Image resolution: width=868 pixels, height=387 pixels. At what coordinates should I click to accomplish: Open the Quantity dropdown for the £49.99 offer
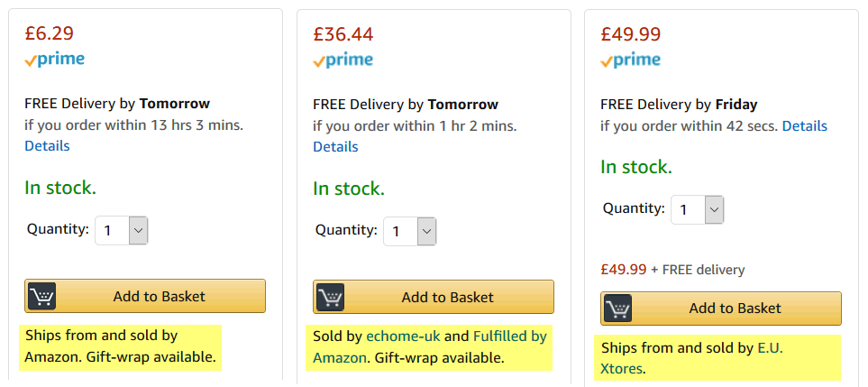coord(698,210)
